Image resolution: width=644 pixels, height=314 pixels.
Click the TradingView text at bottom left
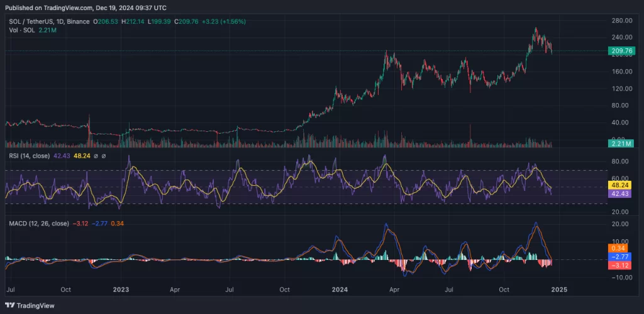[35, 306]
